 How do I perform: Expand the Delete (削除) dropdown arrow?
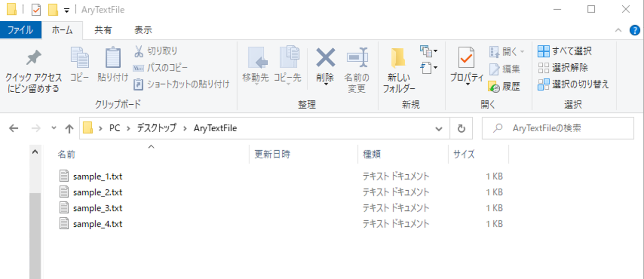(326, 85)
